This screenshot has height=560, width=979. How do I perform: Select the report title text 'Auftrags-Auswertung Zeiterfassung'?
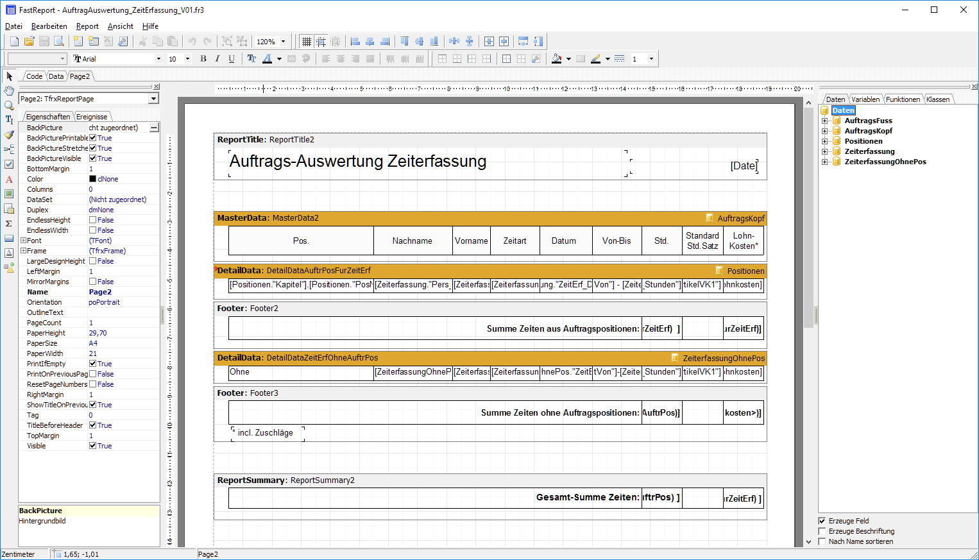point(358,161)
